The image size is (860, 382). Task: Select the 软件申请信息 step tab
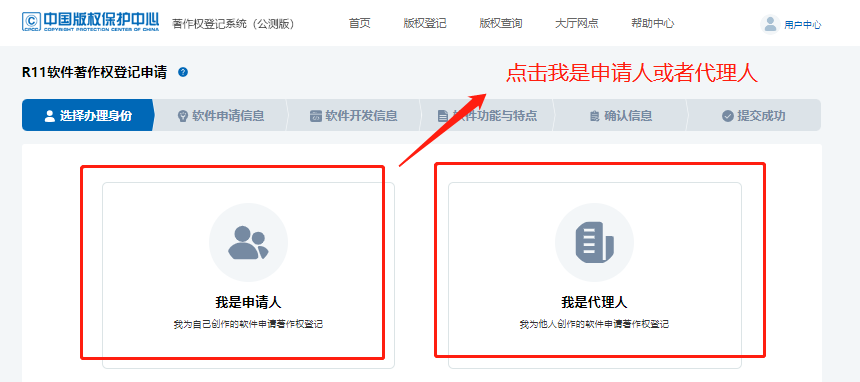click(221, 115)
